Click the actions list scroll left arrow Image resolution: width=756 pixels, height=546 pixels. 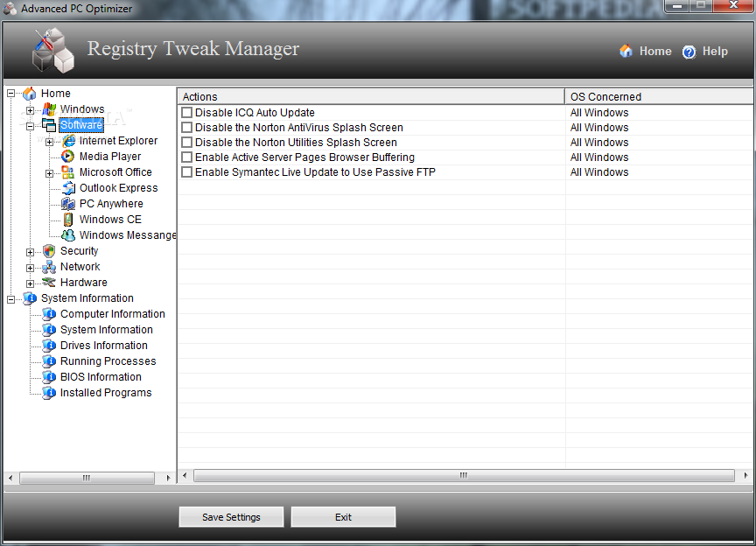click(x=185, y=476)
